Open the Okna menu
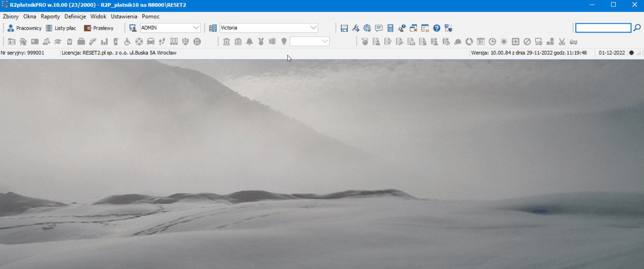Viewport: 644px width, 269px height. point(30,16)
